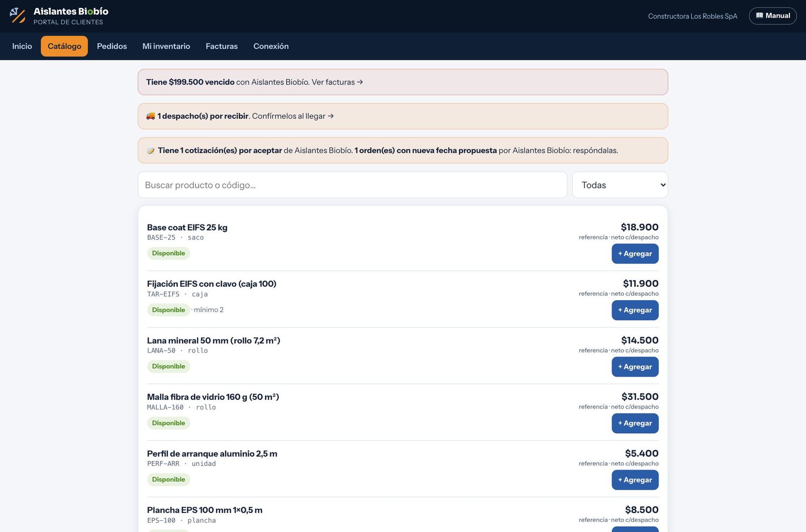Open the Pedidos tab
The width and height of the screenshot is (806, 532).
point(112,46)
